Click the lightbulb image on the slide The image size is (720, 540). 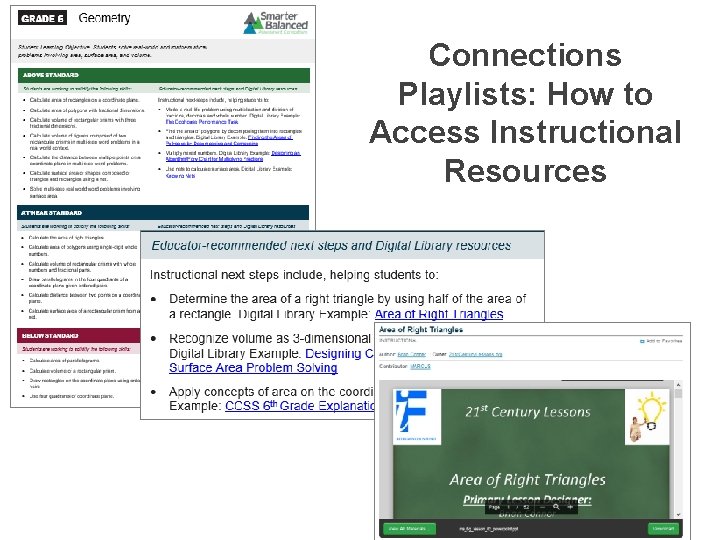[x=647, y=417]
